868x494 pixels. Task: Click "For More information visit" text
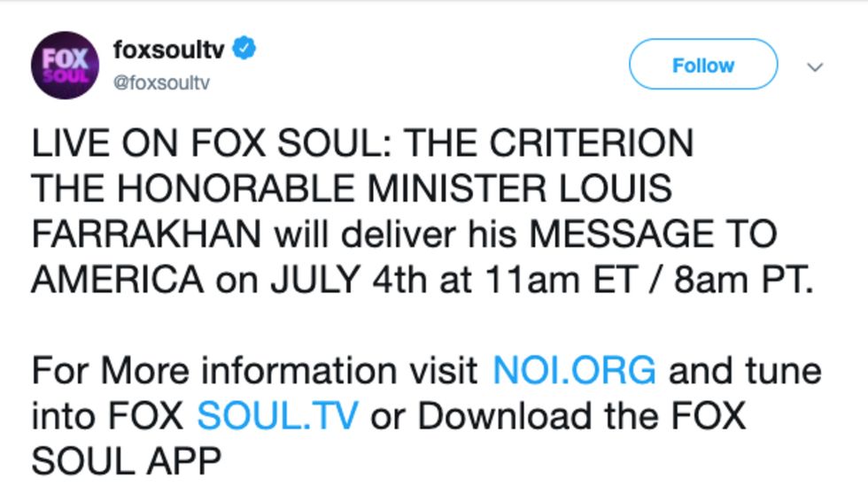coord(254,370)
